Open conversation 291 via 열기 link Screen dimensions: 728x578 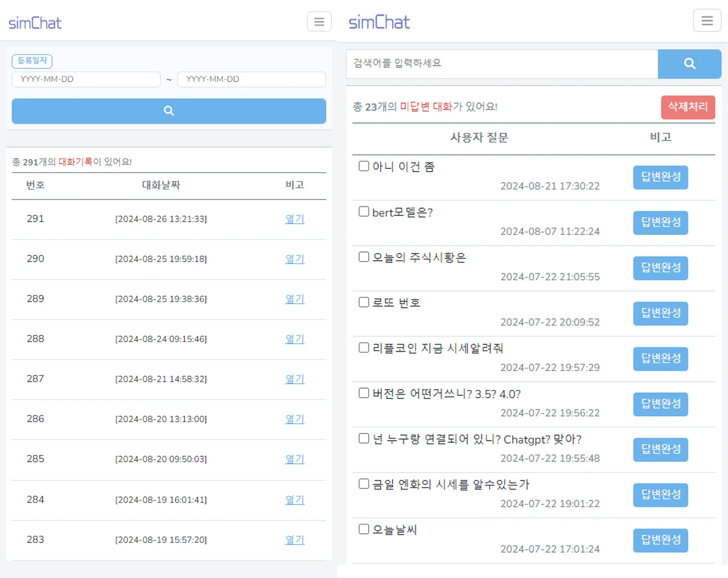(295, 219)
